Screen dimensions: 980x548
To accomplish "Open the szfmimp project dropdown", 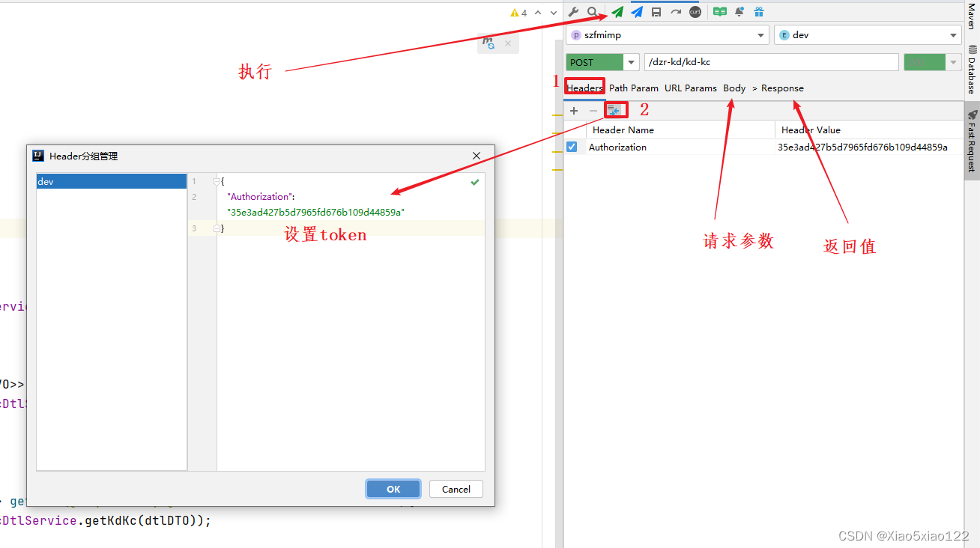I will (667, 34).
